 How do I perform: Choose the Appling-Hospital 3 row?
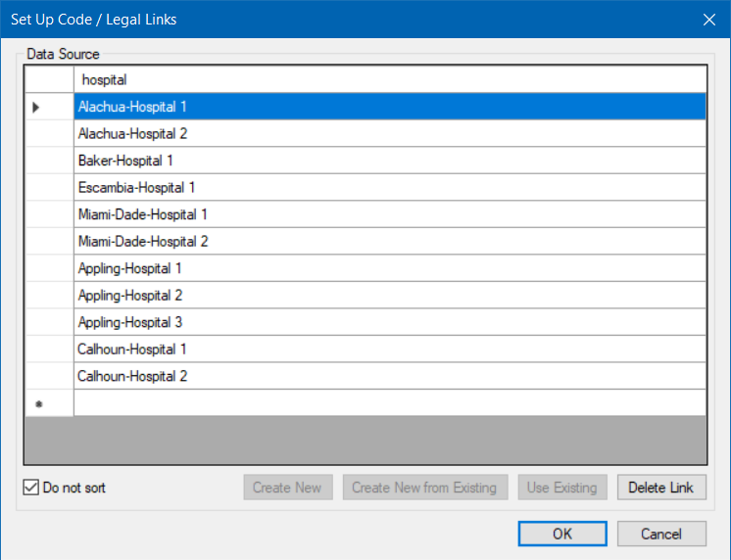click(x=389, y=322)
